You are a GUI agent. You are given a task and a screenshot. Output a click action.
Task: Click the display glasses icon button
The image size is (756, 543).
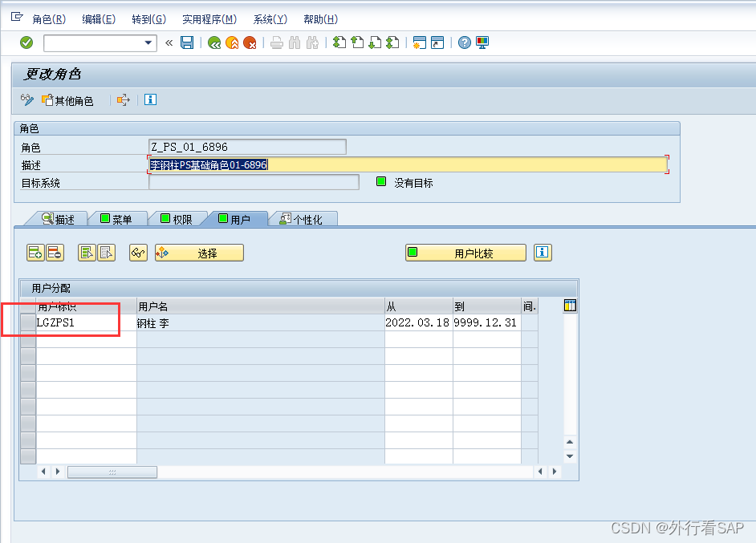pos(138,253)
